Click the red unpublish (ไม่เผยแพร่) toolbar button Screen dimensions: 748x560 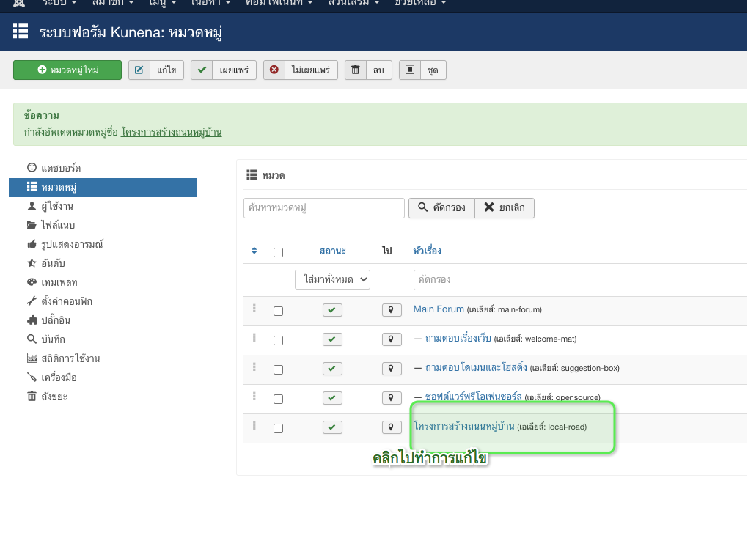point(301,70)
